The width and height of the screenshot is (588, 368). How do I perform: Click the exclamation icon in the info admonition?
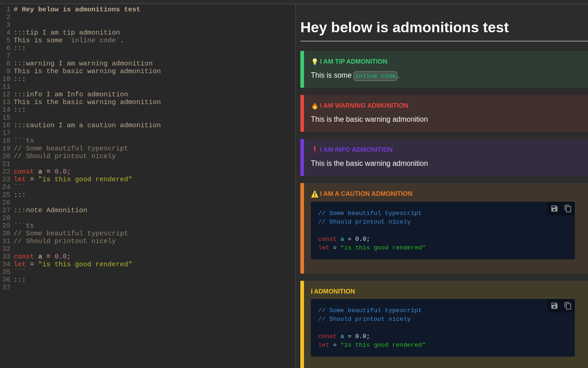click(x=314, y=150)
